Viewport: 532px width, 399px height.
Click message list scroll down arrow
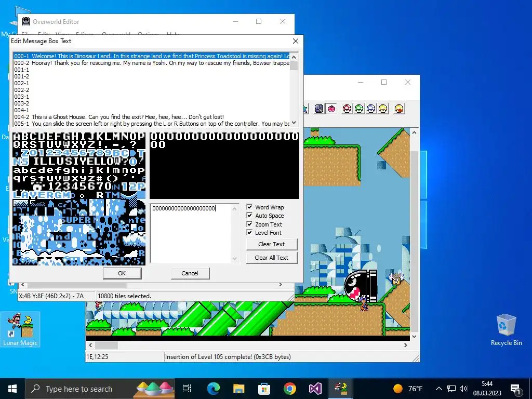click(294, 123)
